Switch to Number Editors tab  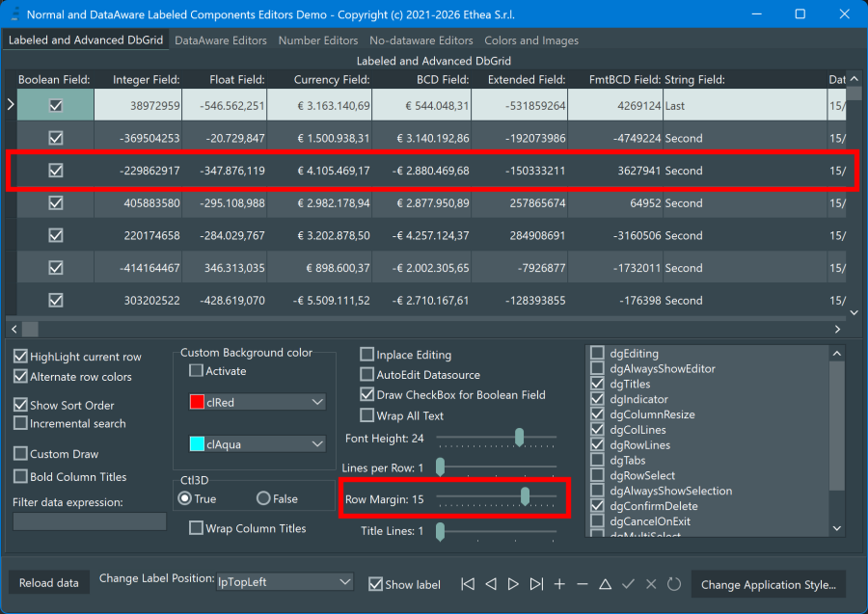click(317, 40)
